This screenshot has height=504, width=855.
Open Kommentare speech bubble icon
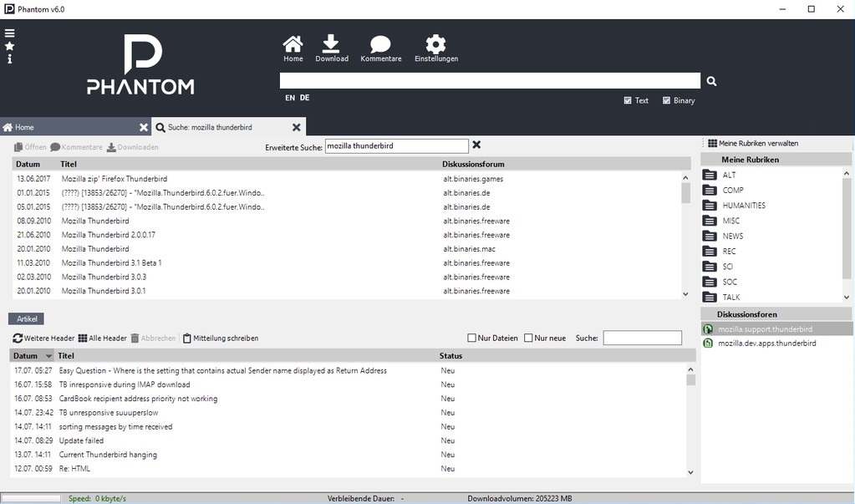click(380, 44)
